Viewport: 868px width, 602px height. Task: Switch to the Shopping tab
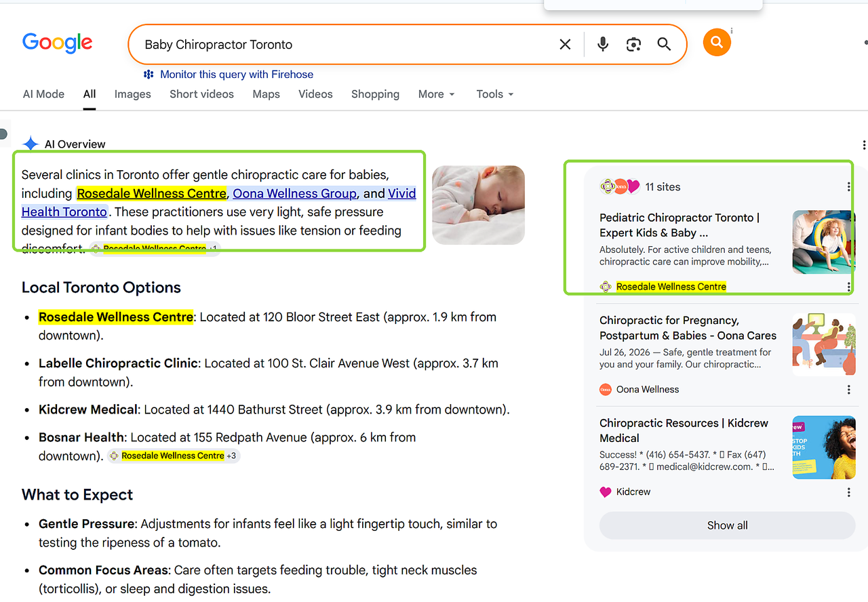(375, 94)
